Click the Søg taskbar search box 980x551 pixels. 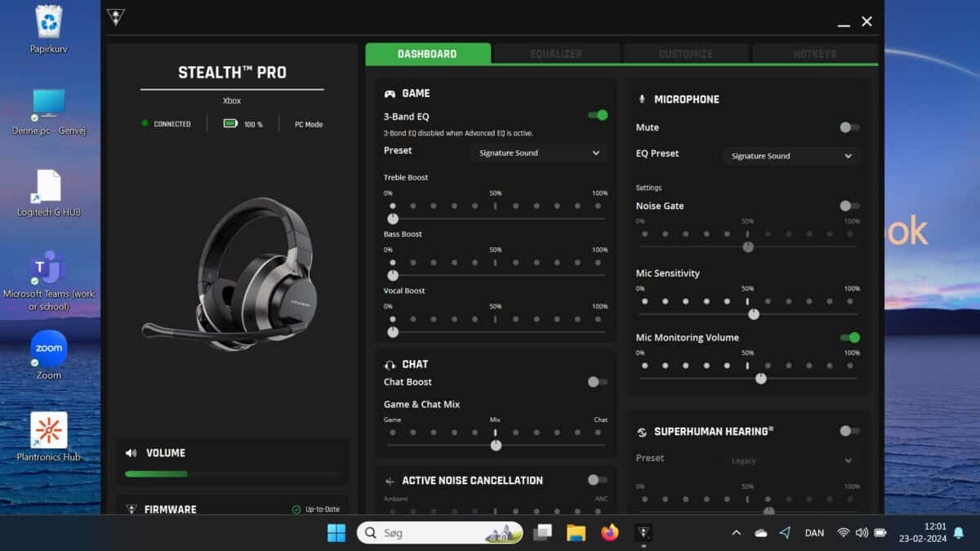440,533
